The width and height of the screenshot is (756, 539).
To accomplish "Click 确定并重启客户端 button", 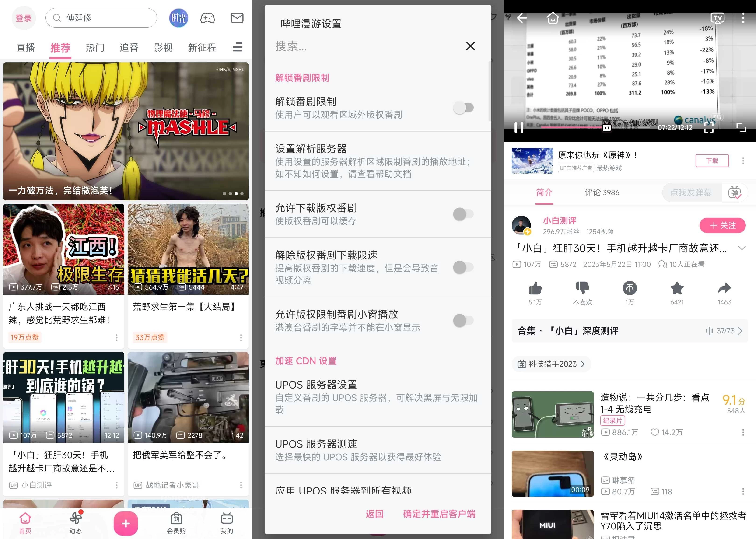I will 439,514.
